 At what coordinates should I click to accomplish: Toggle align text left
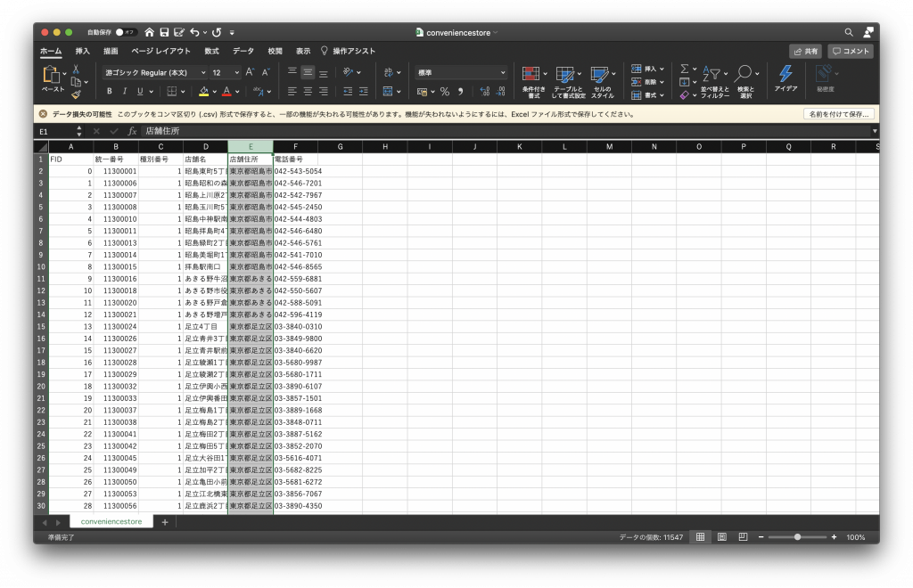click(292, 91)
